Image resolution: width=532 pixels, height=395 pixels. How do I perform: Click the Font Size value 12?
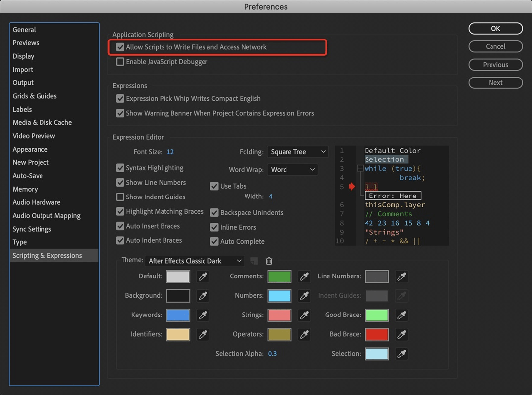point(170,152)
